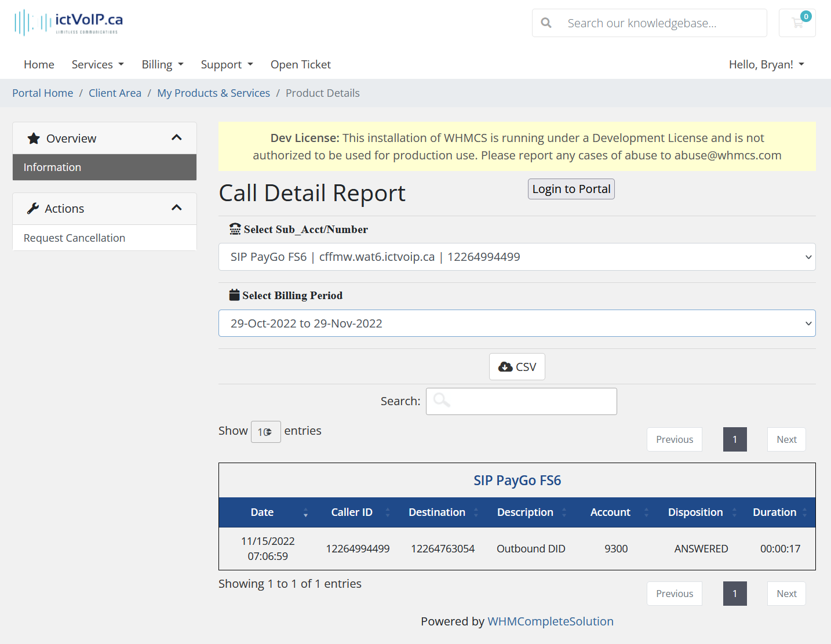Screen dimensions: 831x644
Task: Collapse the Actions panel chevron
Action: coord(177,208)
